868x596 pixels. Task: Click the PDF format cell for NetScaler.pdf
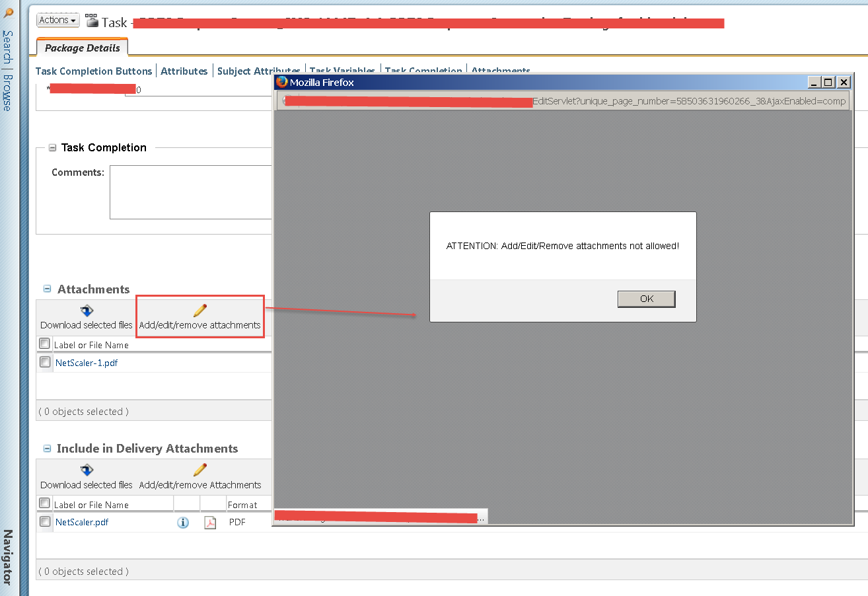point(237,522)
